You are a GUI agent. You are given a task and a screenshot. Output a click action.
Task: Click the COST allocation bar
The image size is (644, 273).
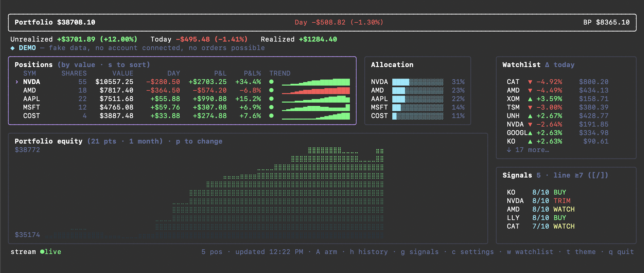click(418, 116)
